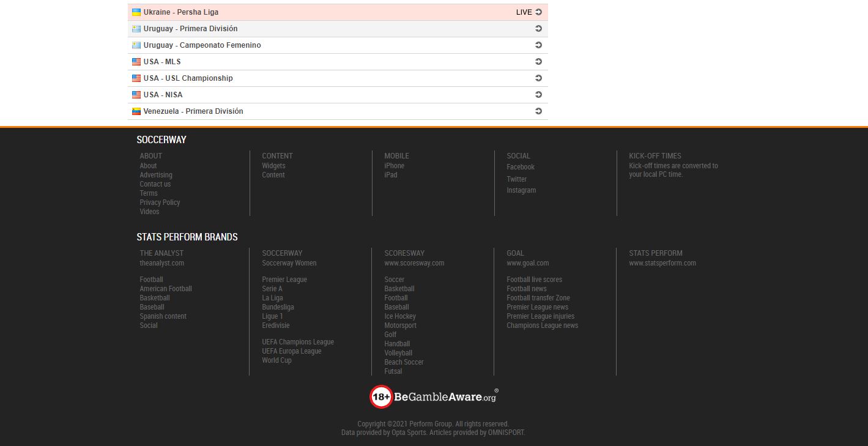Open Football transfer Zone link
The width and height of the screenshot is (868, 446).
538,298
